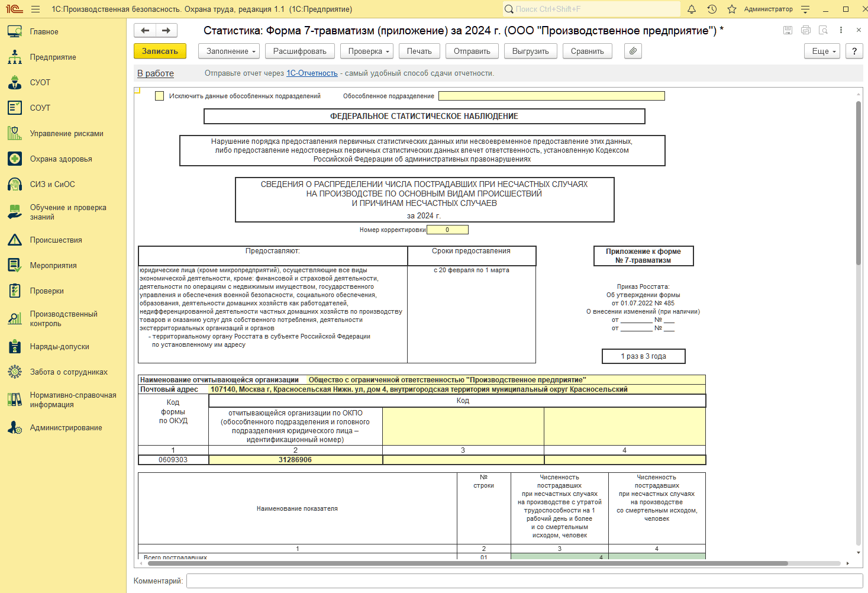Click the Расшифровать button

pyautogui.click(x=300, y=51)
